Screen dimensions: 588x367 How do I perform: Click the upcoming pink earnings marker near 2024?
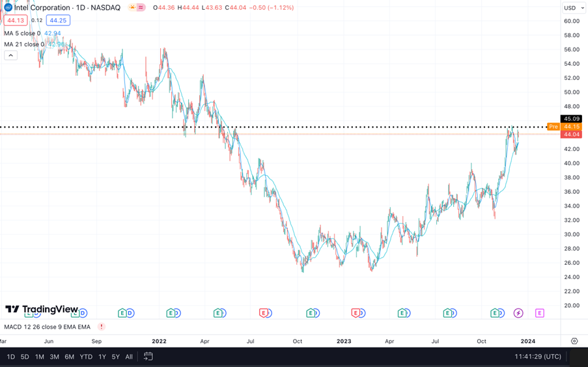(540, 313)
